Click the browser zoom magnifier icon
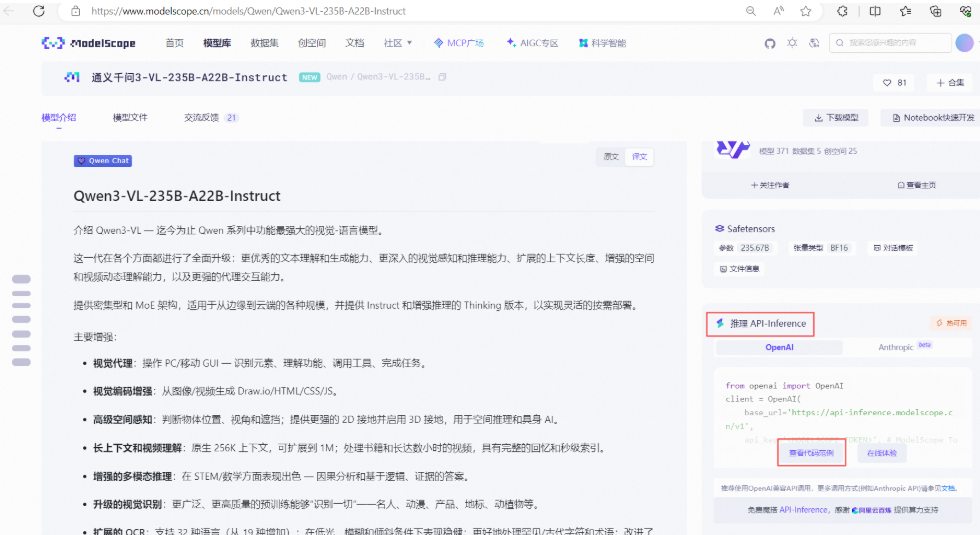The width and height of the screenshot is (980, 535). tap(751, 11)
